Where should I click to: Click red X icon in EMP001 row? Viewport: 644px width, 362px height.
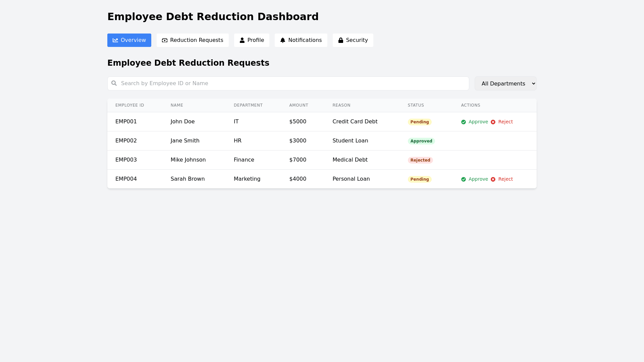click(493, 122)
